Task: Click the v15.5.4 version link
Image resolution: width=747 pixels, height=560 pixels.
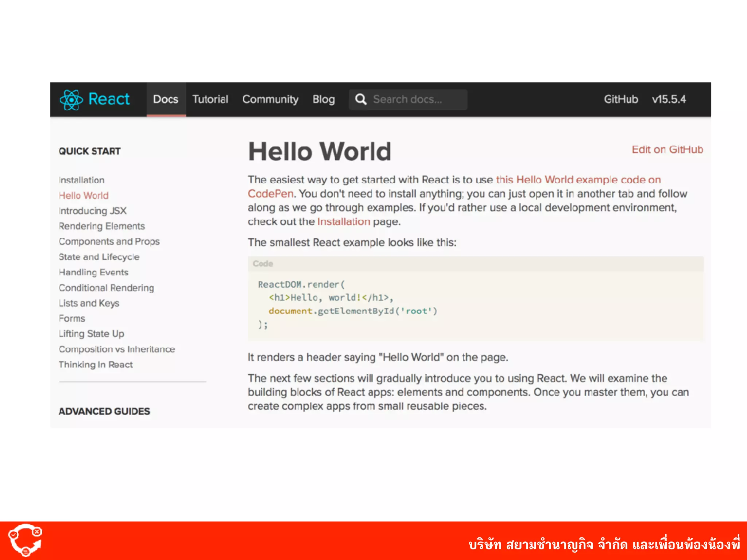Action: [669, 99]
